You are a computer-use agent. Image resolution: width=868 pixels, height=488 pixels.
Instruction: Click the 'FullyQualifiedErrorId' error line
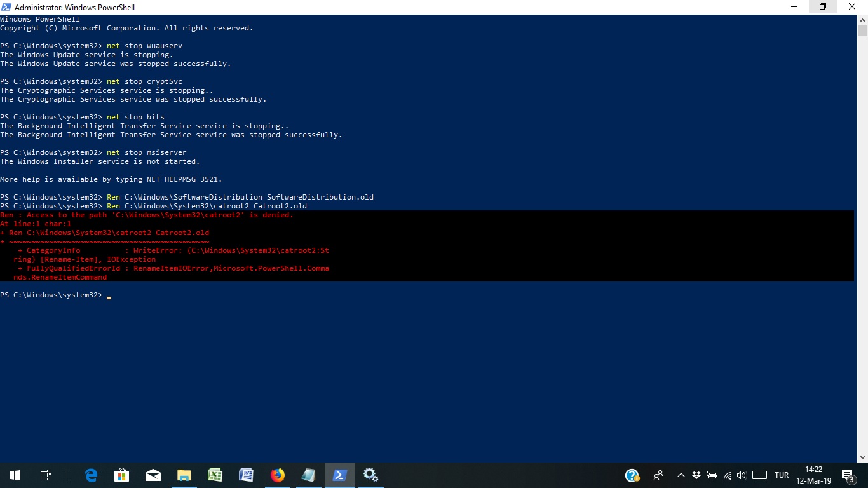[173, 268]
